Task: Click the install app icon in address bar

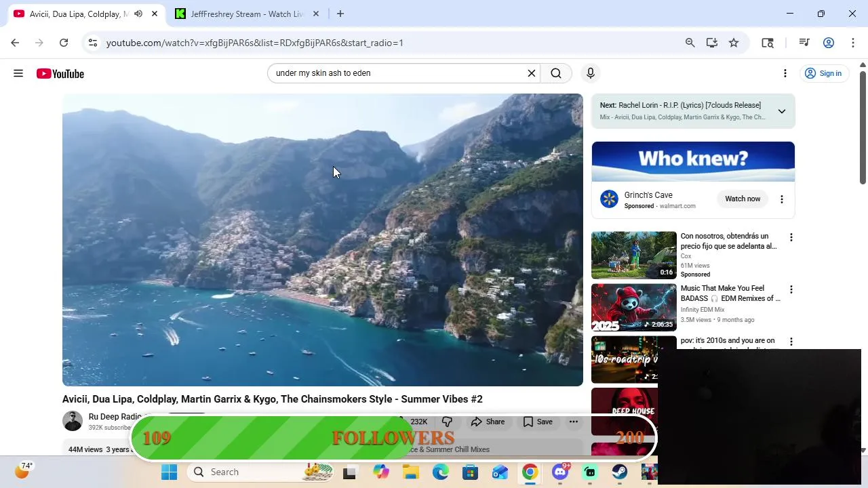Action: pyautogui.click(x=711, y=43)
